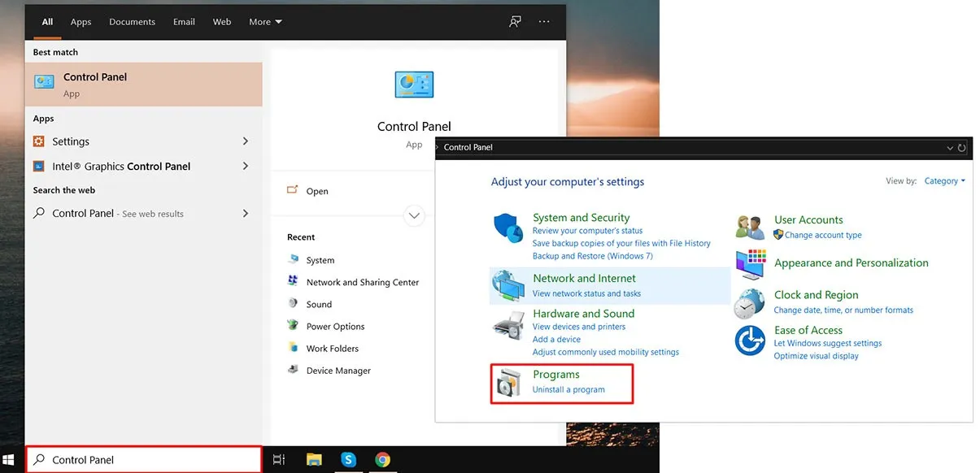Click the Intel Graphics Control Panel icon
Viewport: 980px width, 473px height.
coord(39,166)
